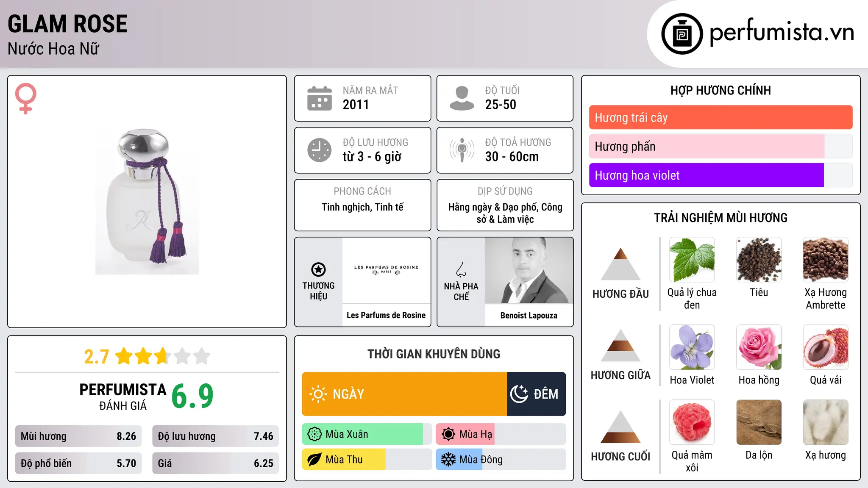Click the snowflake icon for Mùa Đông
This screenshot has width=868, height=488.
[448, 460]
